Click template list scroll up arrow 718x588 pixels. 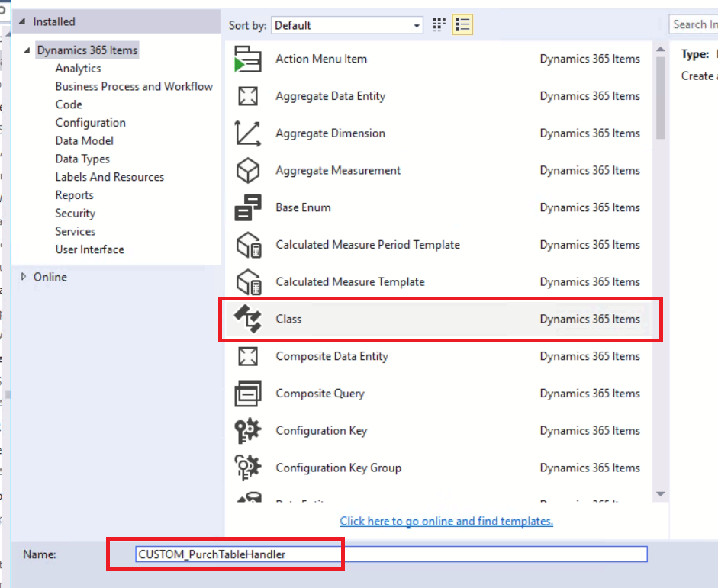tap(660, 49)
